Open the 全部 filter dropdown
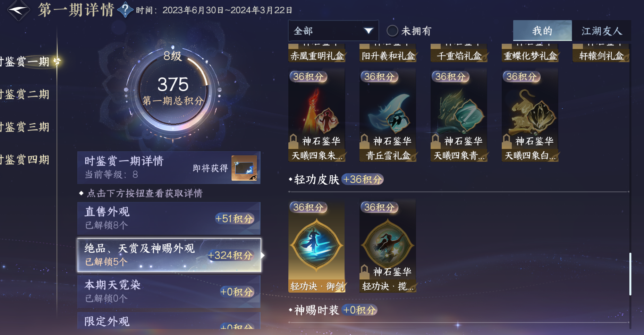 tap(333, 31)
